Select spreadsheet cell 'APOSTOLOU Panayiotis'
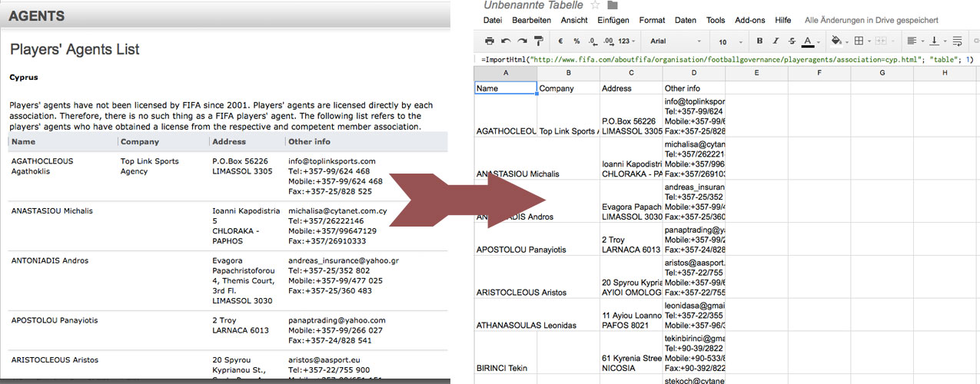980x384 pixels. [506, 240]
